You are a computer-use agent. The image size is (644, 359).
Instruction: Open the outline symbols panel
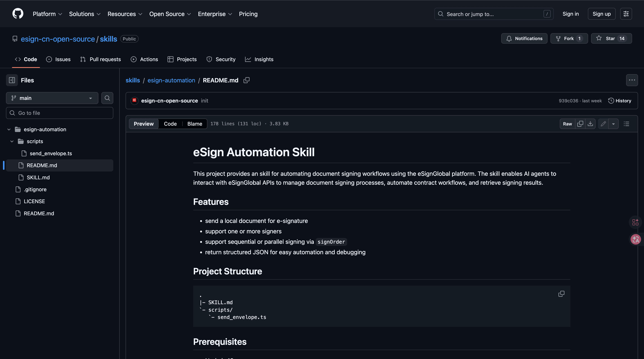pos(626,124)
